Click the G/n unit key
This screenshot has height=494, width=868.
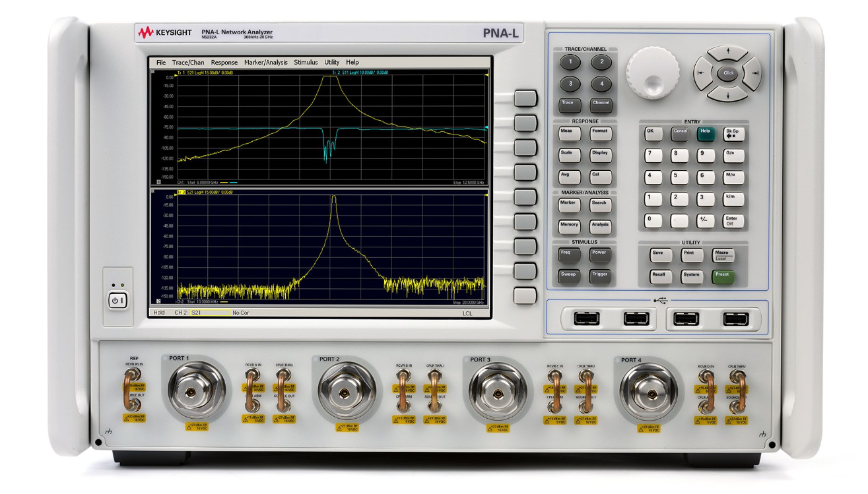pos(733,156)
